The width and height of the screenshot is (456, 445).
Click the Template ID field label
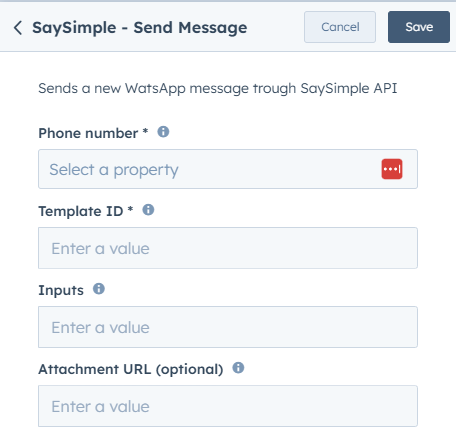coord(81,211)
